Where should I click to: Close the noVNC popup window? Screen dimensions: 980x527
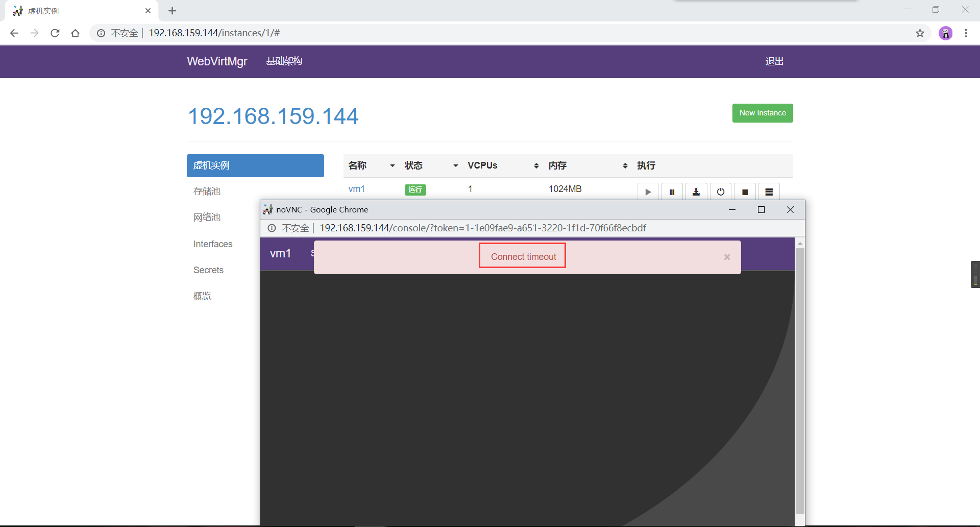click(x=790, y=209)
